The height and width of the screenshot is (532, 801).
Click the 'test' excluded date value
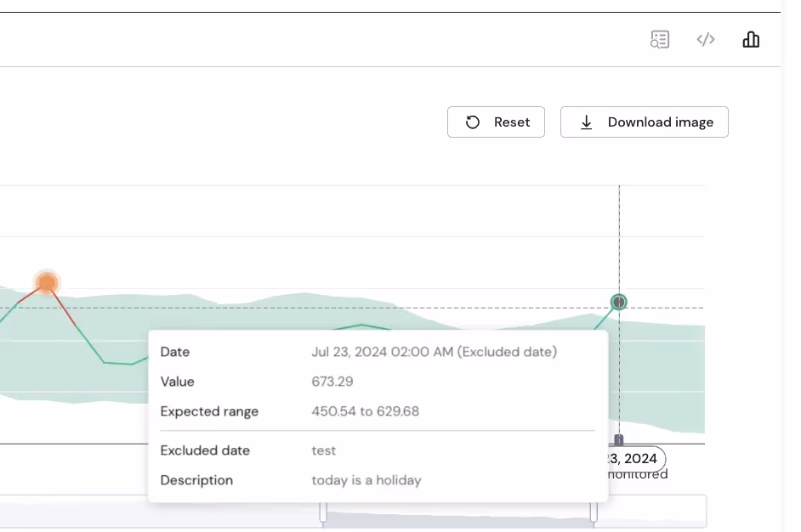pyautogui.click(x=324, y=450)
